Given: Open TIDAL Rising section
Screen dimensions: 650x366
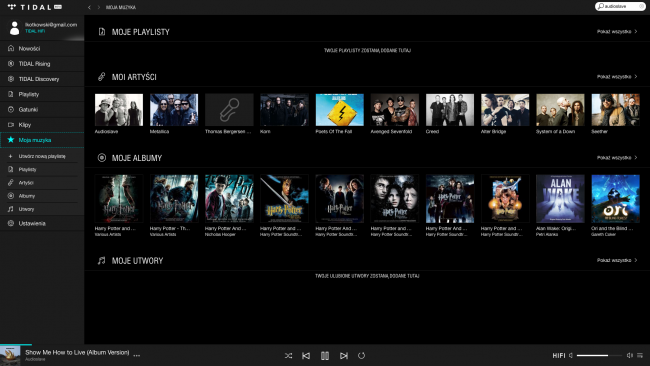Looking at the screenshot, I should pyautogui.click(x=42, y=64).
